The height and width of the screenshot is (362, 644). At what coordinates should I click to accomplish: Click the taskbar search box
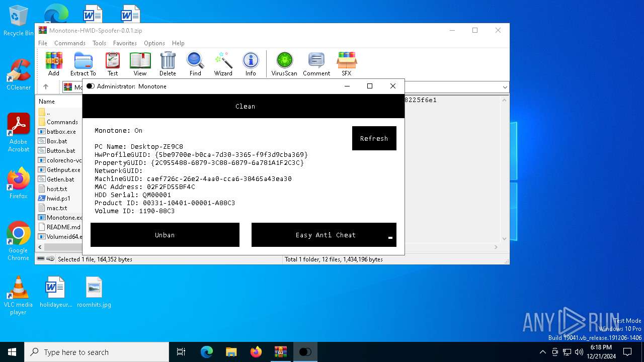click(97, 352)
